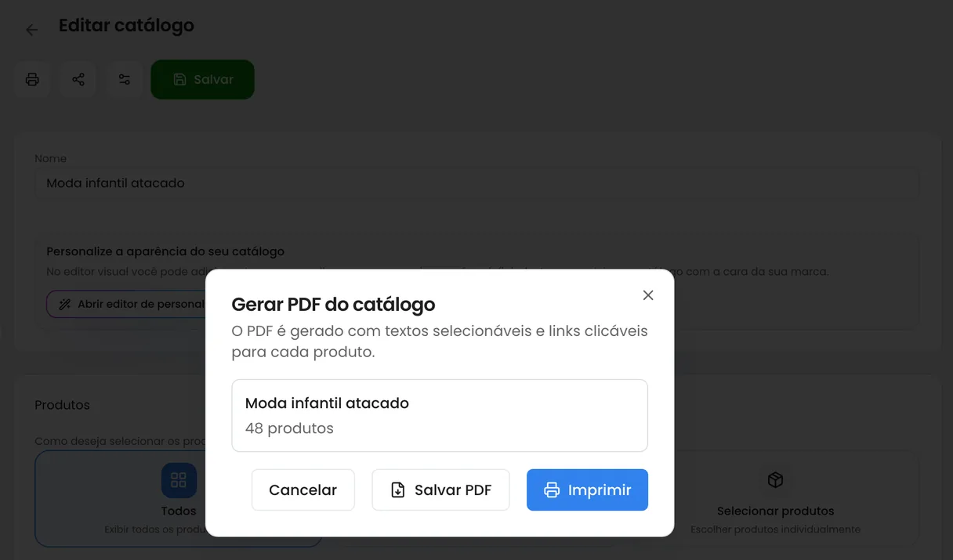Click Cancelar in the PDF dialog
Image resolution: width=953 pixels, height=560 pixels.
pyautogui.click(x=303, y=490)
